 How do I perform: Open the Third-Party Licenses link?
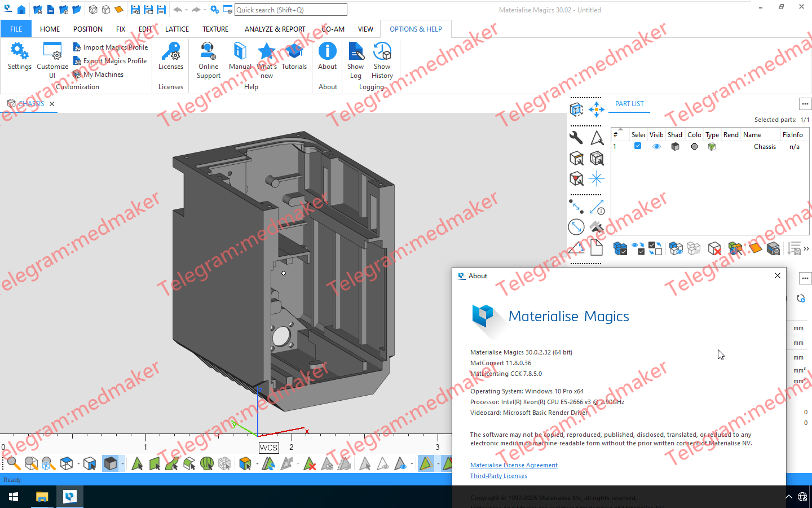(498, 476)
